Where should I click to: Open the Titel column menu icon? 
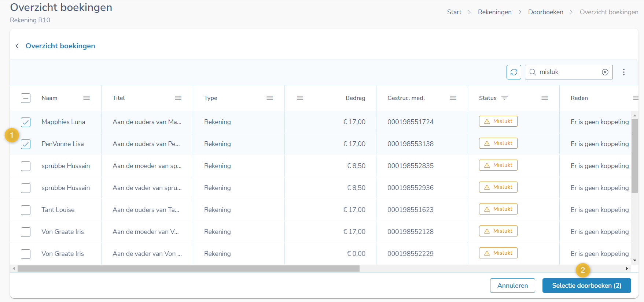point(178,98)
